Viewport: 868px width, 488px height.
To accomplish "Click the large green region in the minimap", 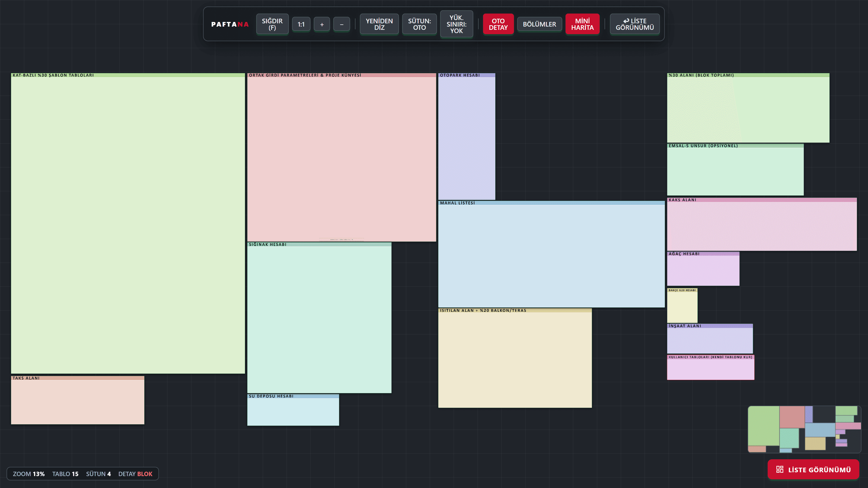I will (764, 425).
